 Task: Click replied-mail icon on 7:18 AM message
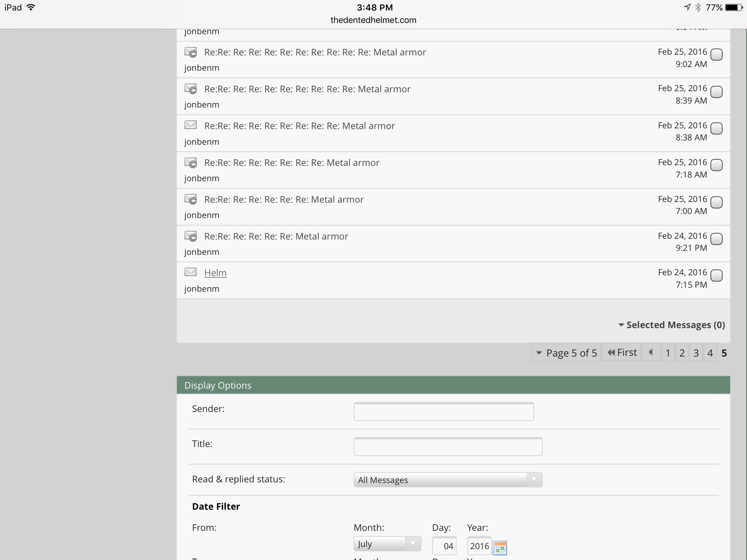tap(190, 163)
